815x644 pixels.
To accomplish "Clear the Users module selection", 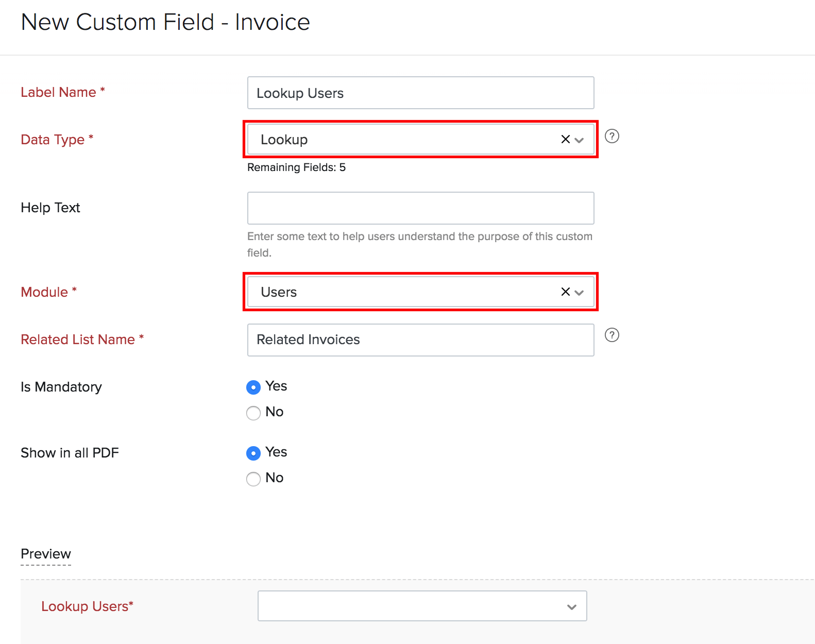I will tap(565, 292).
